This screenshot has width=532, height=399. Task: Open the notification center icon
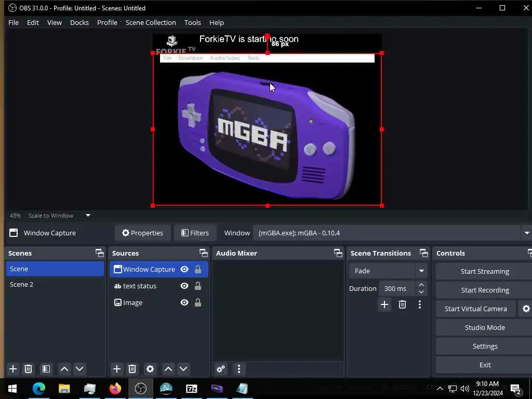pyautogui.click(x=516, y=389)
